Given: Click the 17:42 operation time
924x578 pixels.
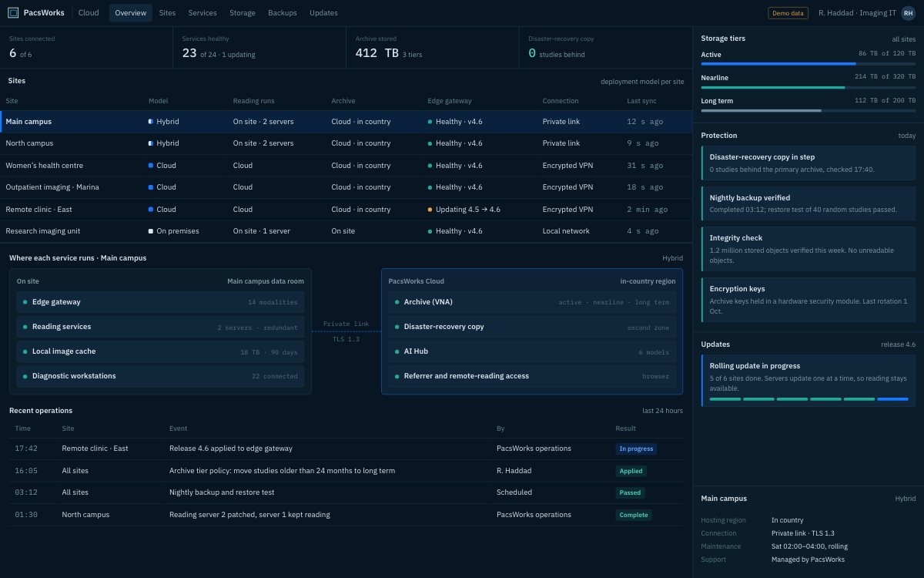Looking at the screenshot, I should pyautogui.click(x=26, y=449).
